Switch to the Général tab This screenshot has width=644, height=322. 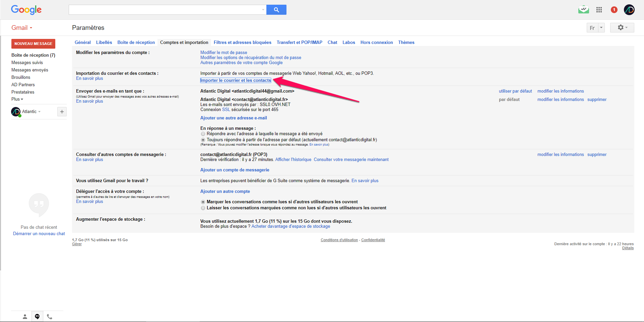[83, 42]
